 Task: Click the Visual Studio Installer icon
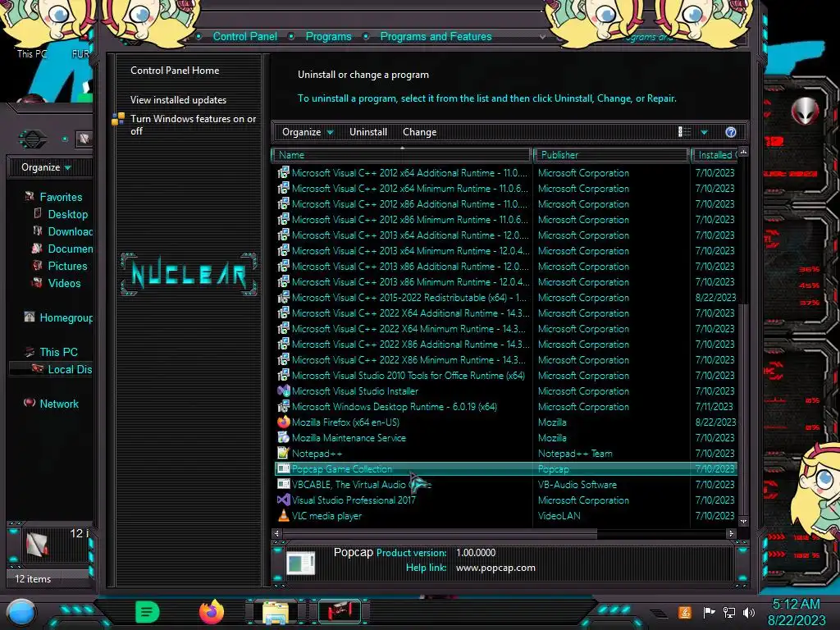pyautogui.click(x=283, y=391)
